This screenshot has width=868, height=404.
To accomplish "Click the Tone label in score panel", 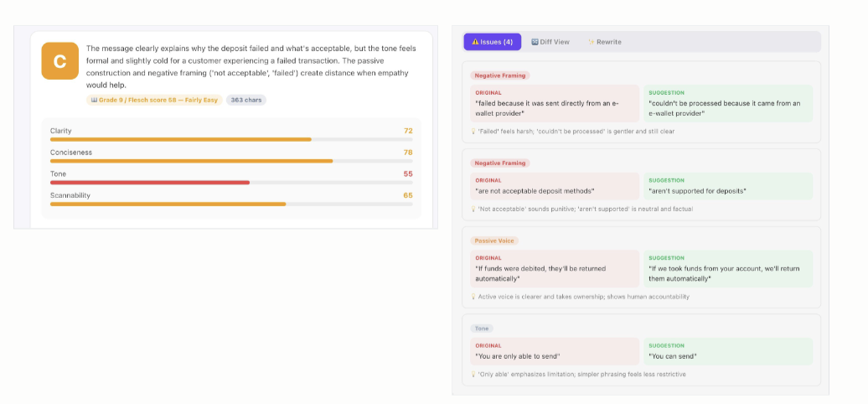I will click(x=58, y=174).
